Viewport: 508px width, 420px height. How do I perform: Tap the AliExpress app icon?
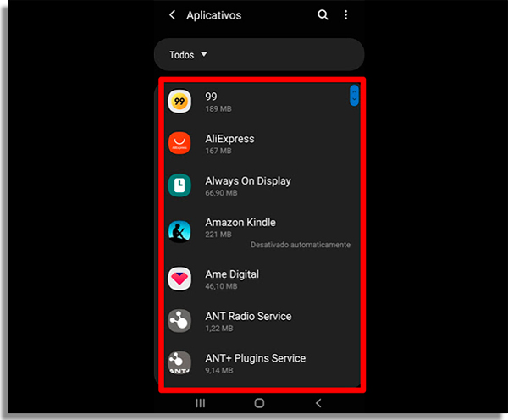[179, 143]
